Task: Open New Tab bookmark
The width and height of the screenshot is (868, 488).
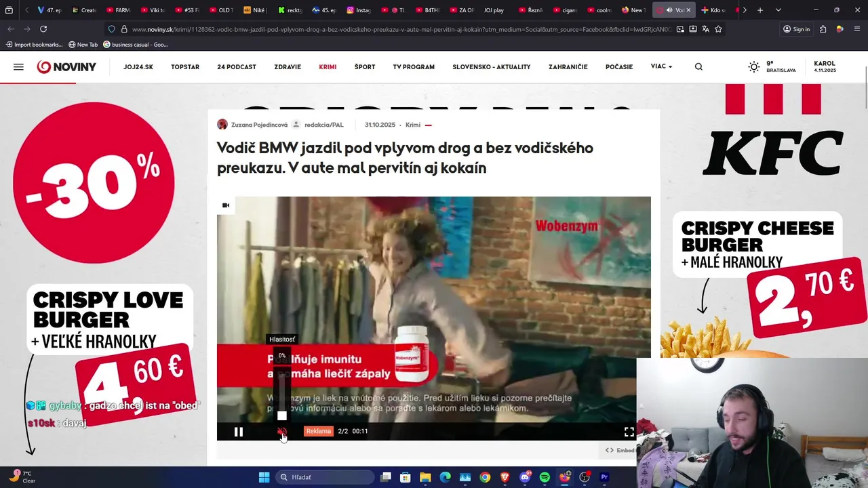Action: (83, 45)
